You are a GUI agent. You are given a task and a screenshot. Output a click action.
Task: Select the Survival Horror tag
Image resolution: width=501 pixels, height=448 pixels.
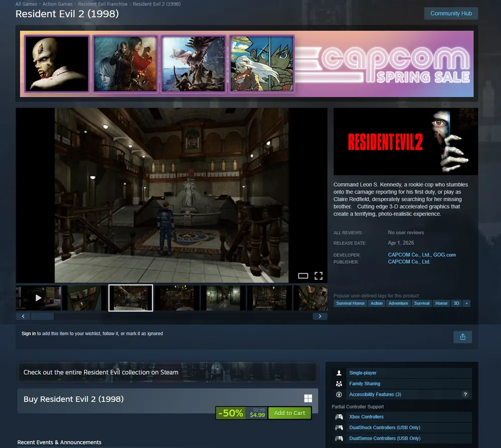(x=350, y=303)
